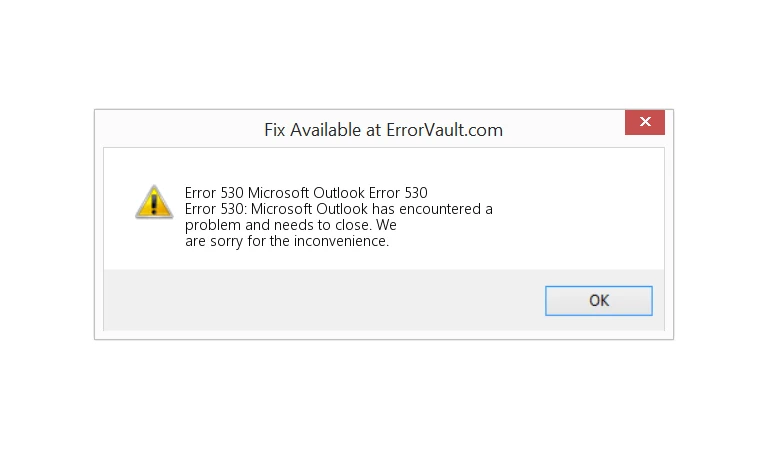
Task: Click the dialog title 'Fix Available at ErrorVault.com'
Action: click(x=383, y=130)
